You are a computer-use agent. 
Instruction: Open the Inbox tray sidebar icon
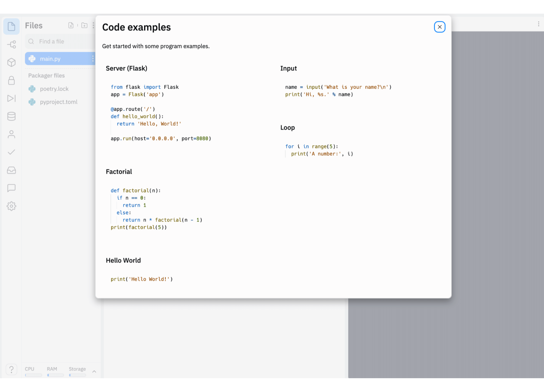[x=11, y=170]
